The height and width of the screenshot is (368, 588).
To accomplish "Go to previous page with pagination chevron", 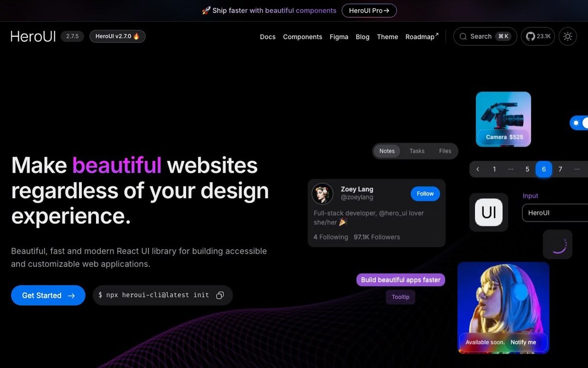I will pos(478,169).
